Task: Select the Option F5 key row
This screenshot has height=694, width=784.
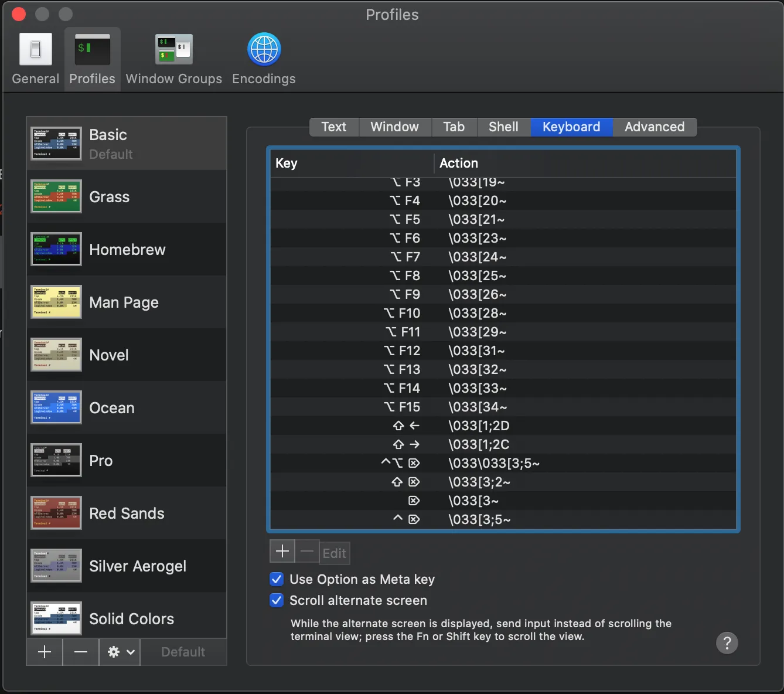Action: [x=503, y=219]
